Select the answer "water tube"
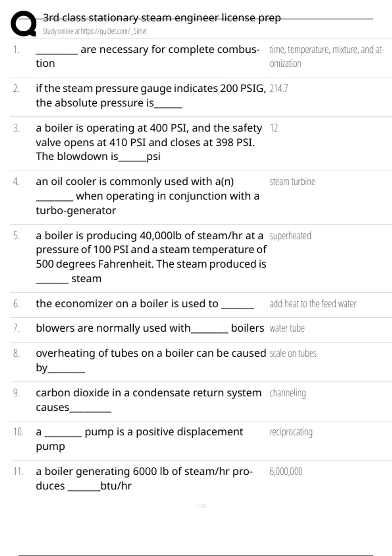Screen dimensions: 392x556 287,328
